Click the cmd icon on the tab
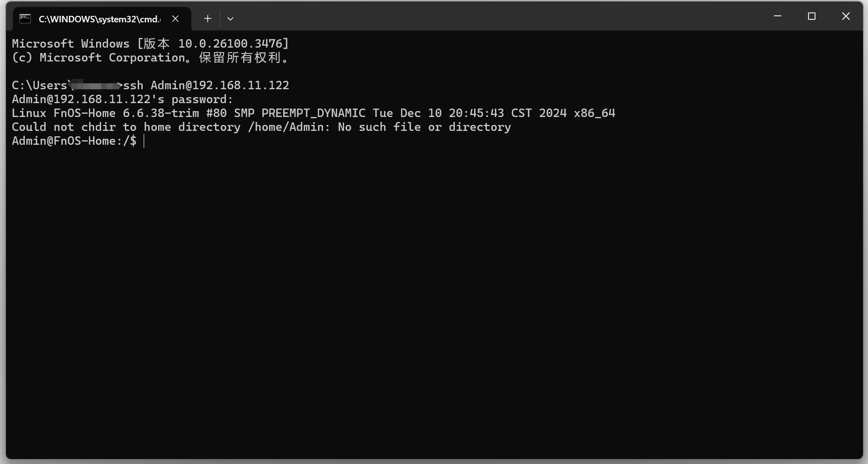Viewport: 868px width, 464px height. 25,19
